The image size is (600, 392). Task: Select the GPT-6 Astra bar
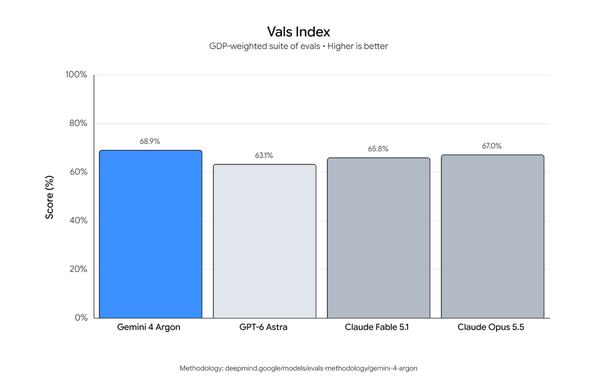point(264,241)
